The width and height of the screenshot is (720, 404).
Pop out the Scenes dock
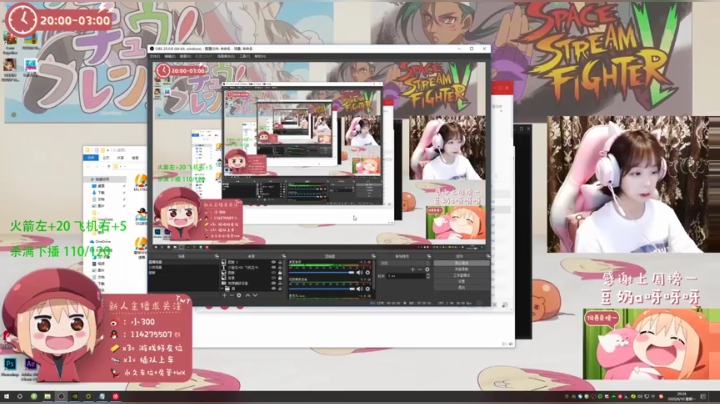[x=217, y=256]
